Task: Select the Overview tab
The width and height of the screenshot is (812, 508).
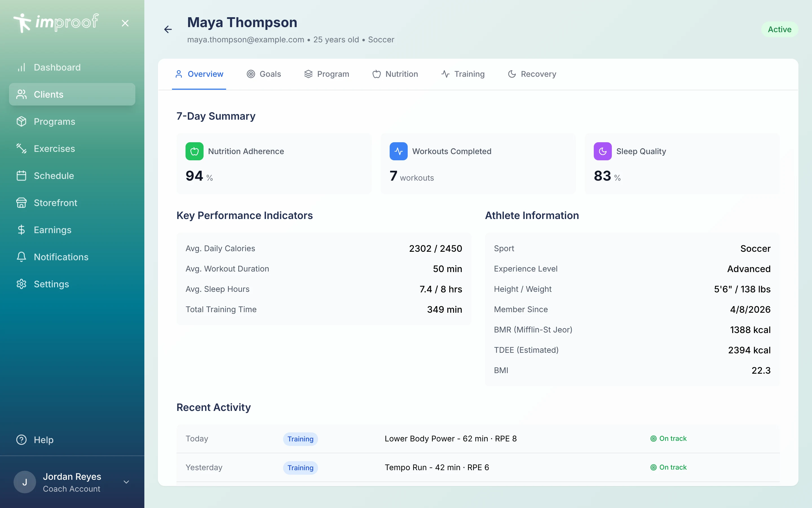Action: [x=199, y=74]
